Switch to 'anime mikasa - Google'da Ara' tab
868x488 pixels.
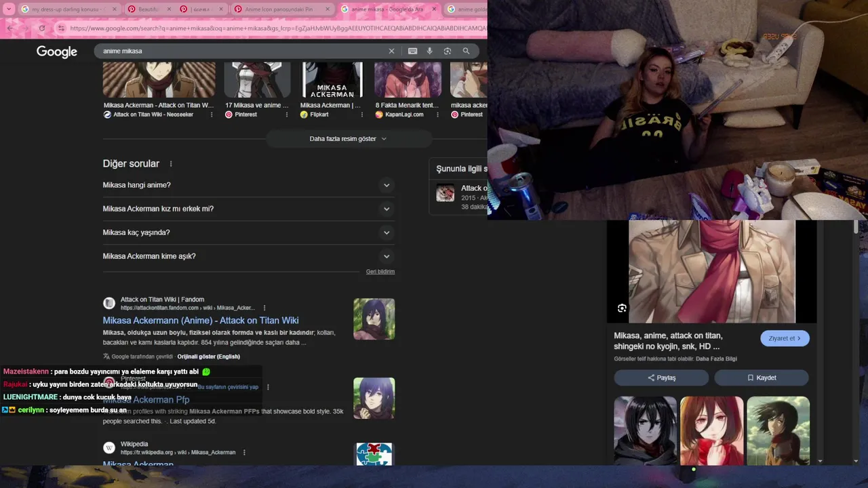(x=389, y=9)
